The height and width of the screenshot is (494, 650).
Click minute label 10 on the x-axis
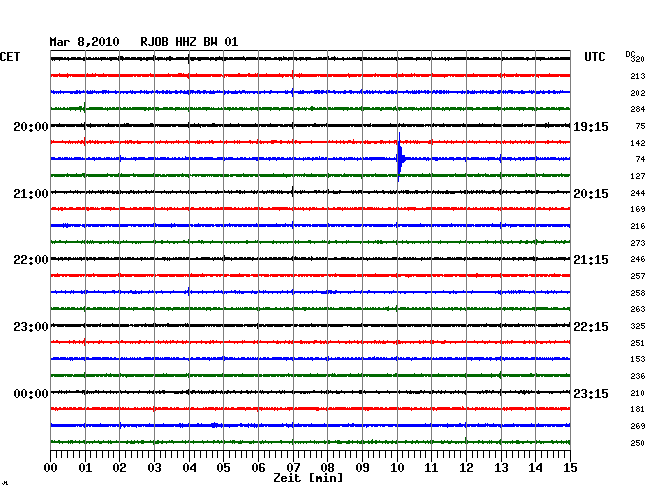point(397,468)
